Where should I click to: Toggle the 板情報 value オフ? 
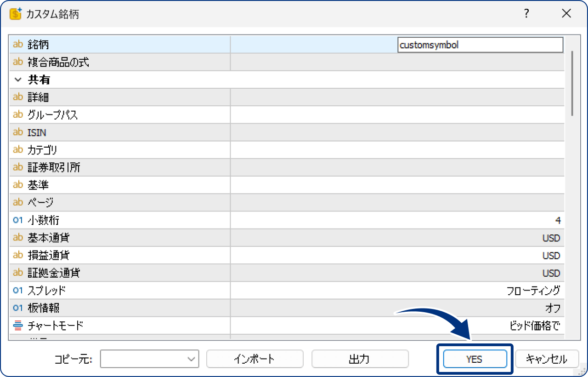click(x=552, y=308)
